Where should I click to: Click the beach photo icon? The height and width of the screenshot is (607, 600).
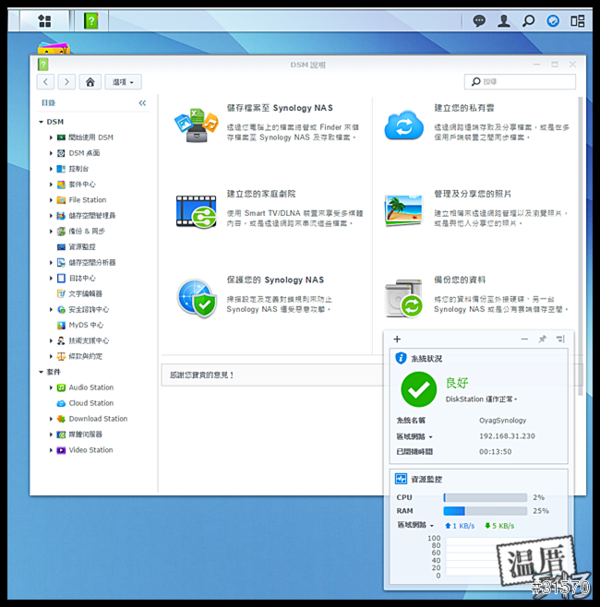(404, 210)
